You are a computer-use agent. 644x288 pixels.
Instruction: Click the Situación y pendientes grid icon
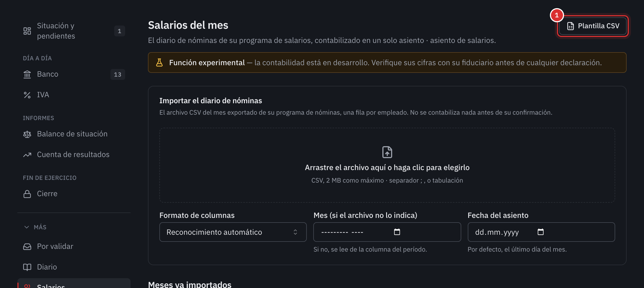tap(27, 31)
